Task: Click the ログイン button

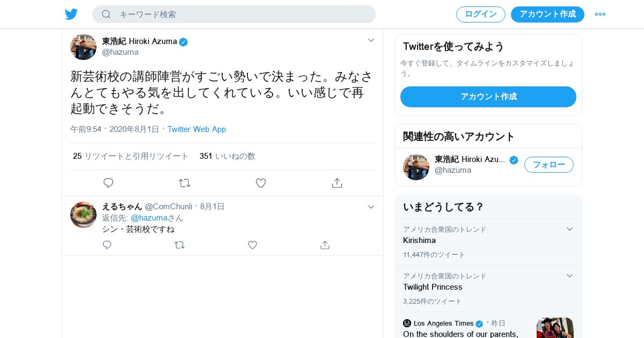Action: click(480, 14)
